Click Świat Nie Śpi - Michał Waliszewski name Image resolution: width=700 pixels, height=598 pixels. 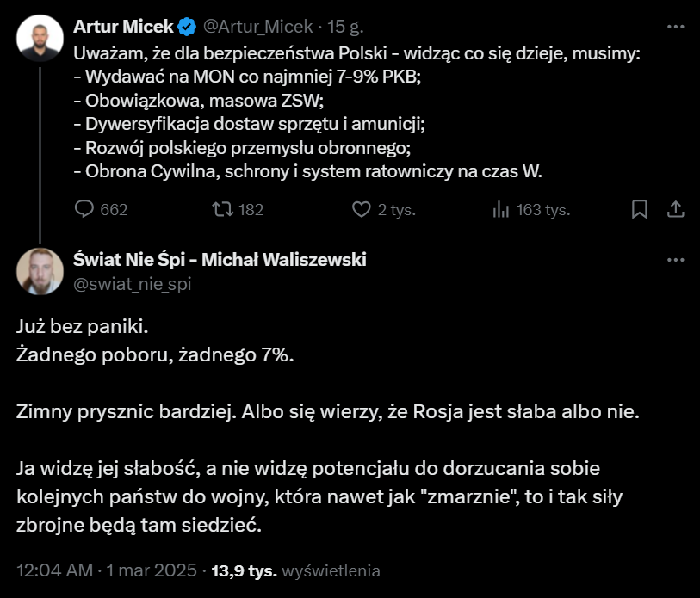point(220,260)
